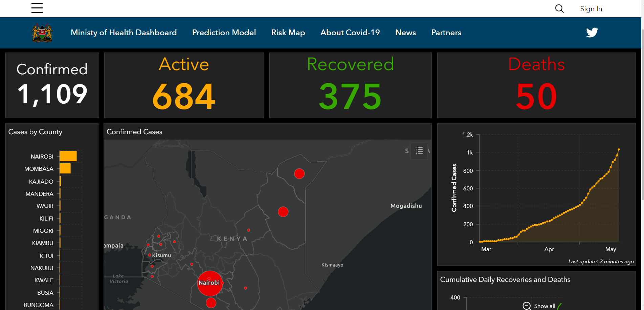Open the Risk Map menu item
The height and width of the screenshot is (310, 644).
click(x=288, y=33)
